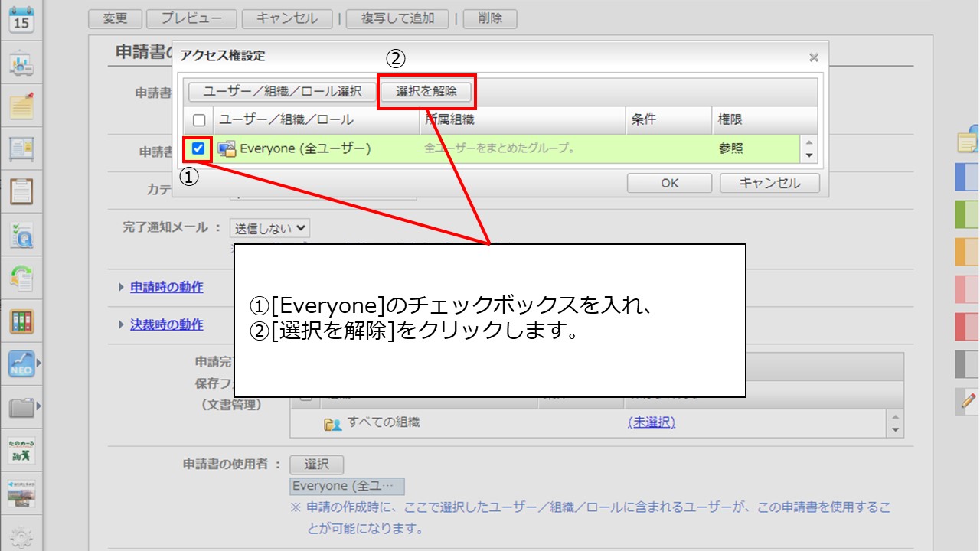Toggle the select-all checkbox in table header
The height and width of the screenshot is (551, 980).
(x=199, y=120)
